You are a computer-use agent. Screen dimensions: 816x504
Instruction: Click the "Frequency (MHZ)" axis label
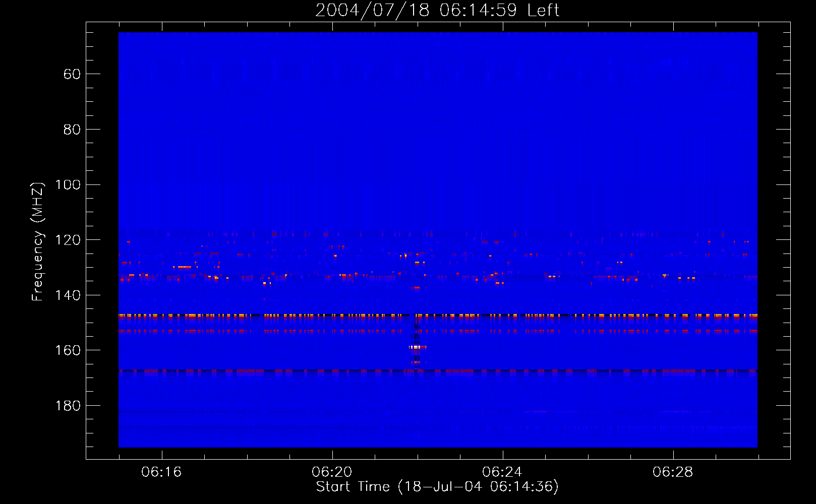[38, 241]
